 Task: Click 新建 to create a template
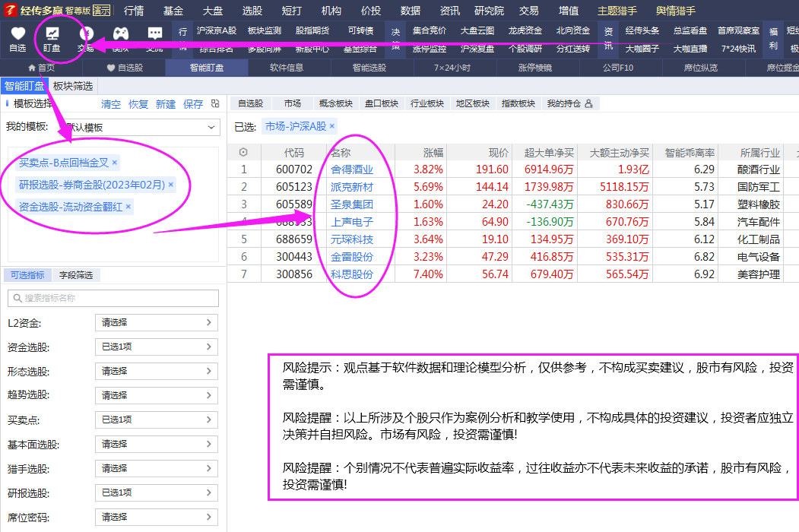pyautogui.click(x=166, y=104)
